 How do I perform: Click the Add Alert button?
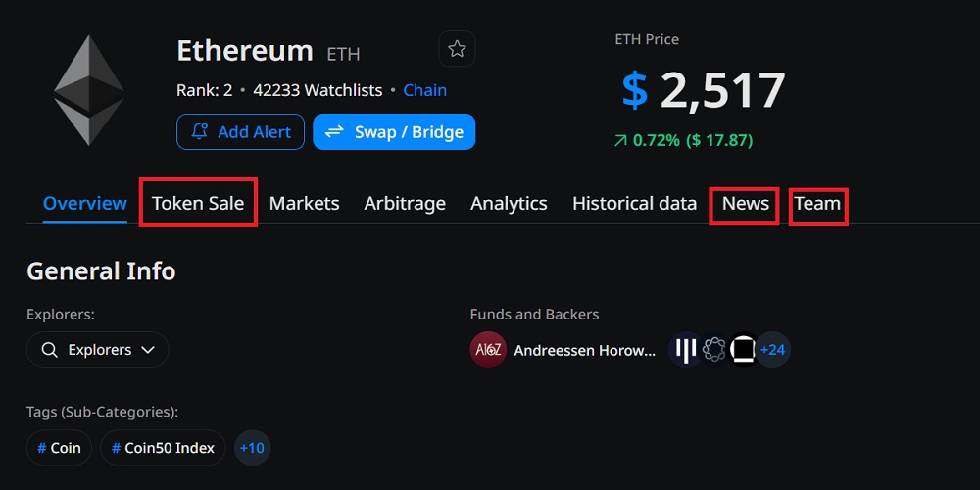pos(240,132)
